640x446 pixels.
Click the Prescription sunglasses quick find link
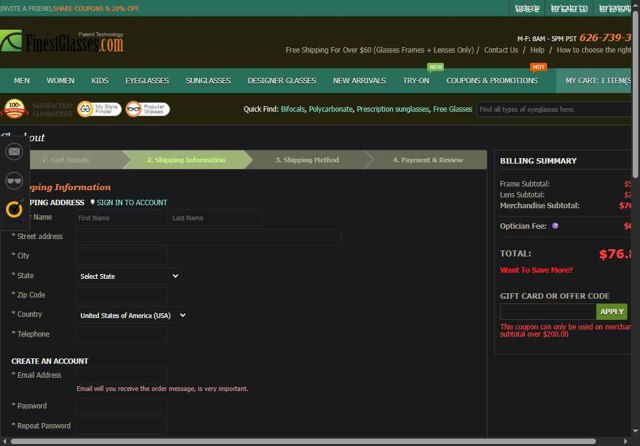point(393,109)
